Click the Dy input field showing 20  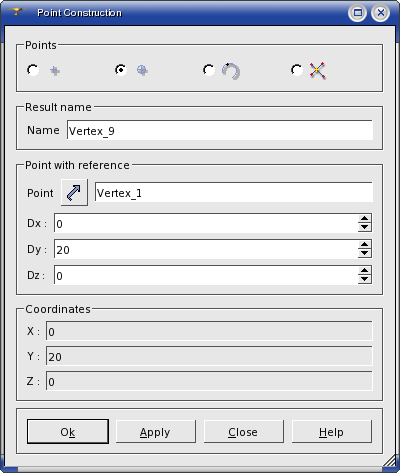tap(206, 249)
